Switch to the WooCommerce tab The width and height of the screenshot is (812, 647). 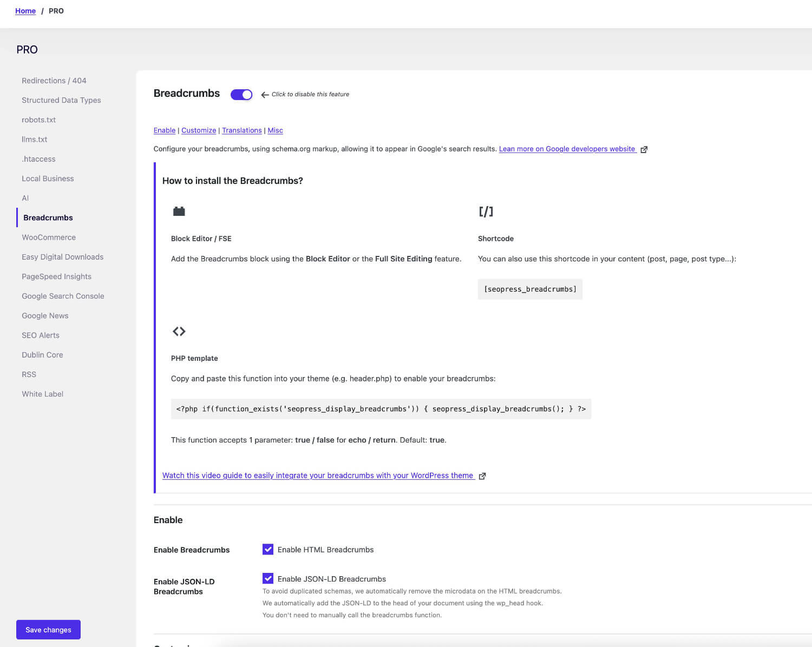(49, 237)
